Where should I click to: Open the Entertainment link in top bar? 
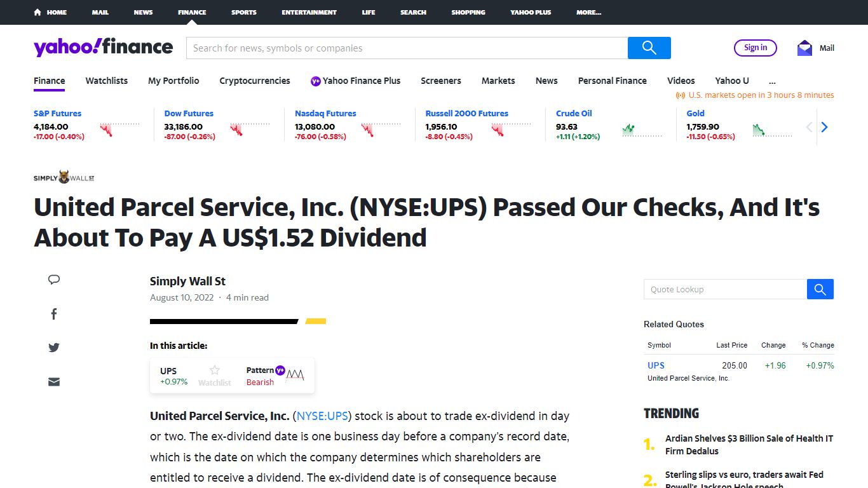tap(309, 12)
